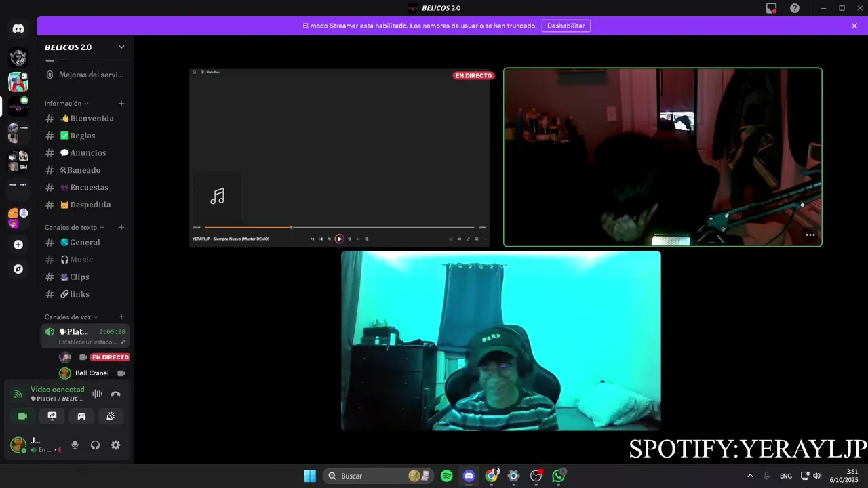Open BELICOS 2.0 server menu chevron
The height and width of the screenshot is (488, 868).
click(x=121, y=47)
